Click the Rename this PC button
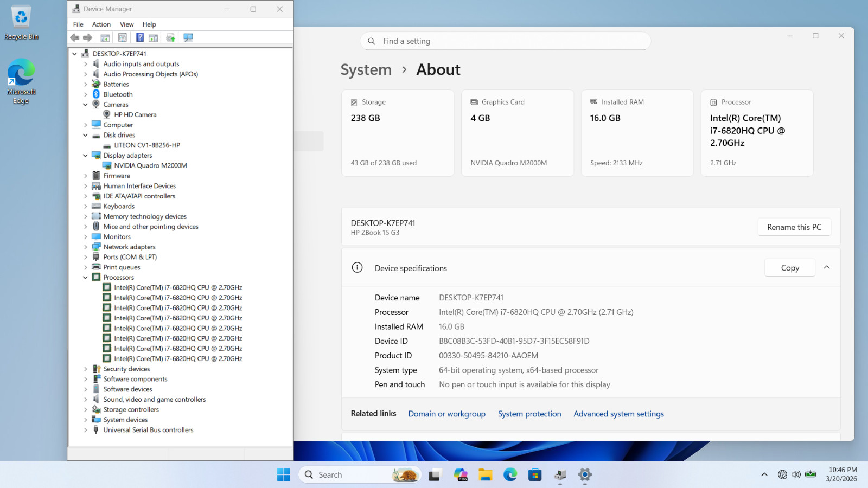868x488 pixels. tap(794, 227)
